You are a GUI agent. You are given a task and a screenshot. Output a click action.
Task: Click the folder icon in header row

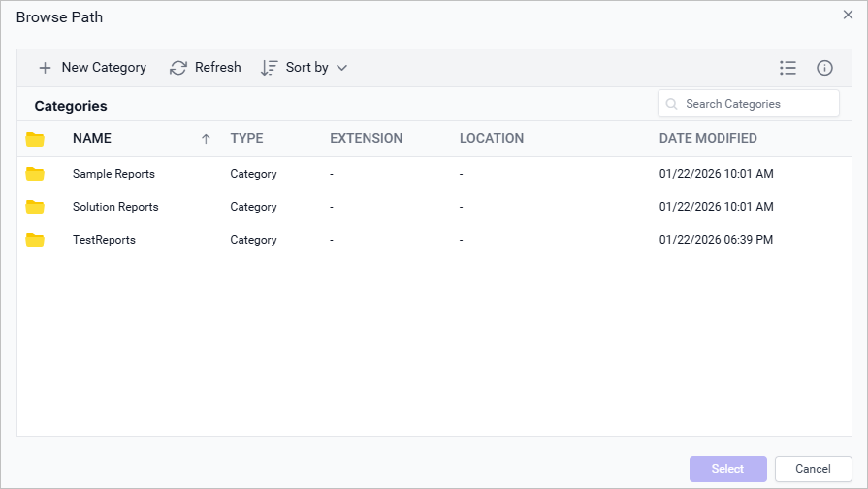tap(35, 139)
